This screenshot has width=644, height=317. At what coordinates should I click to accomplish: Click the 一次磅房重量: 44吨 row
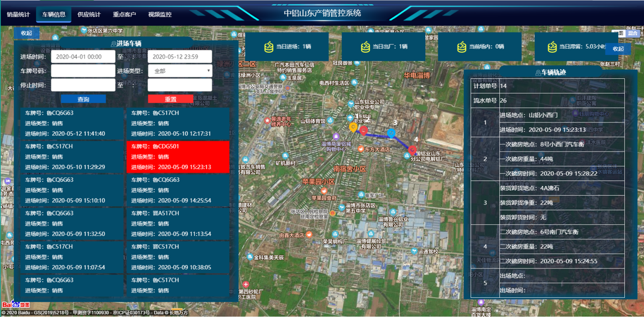pyautogui.click(x=562, y=159)
